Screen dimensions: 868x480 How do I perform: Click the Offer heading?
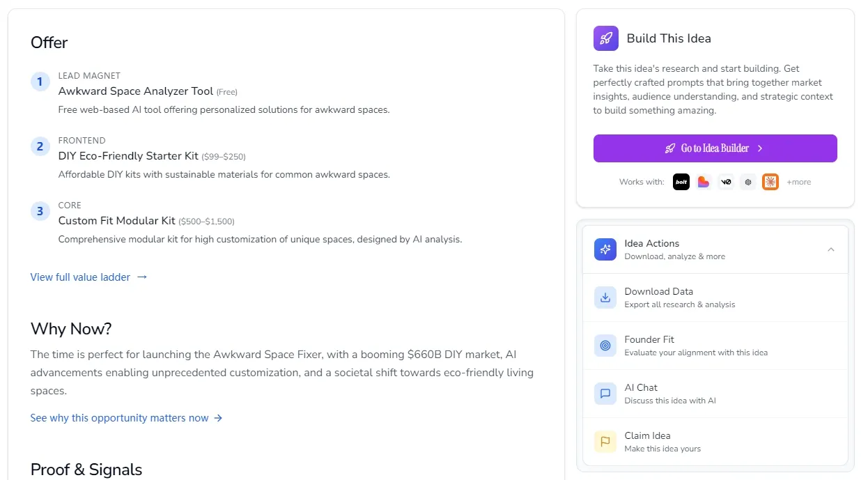[49, 42]
